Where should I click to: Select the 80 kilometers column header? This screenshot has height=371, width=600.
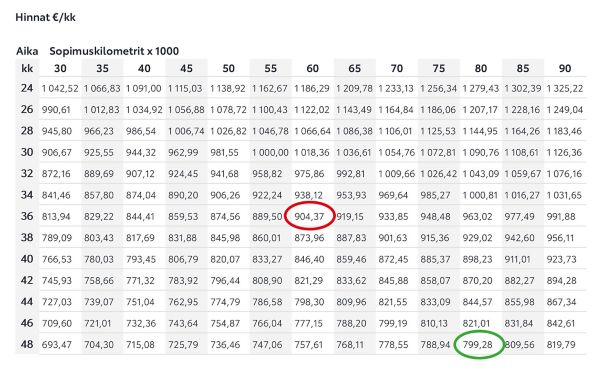pyautogui.click(x=481, y=68)
